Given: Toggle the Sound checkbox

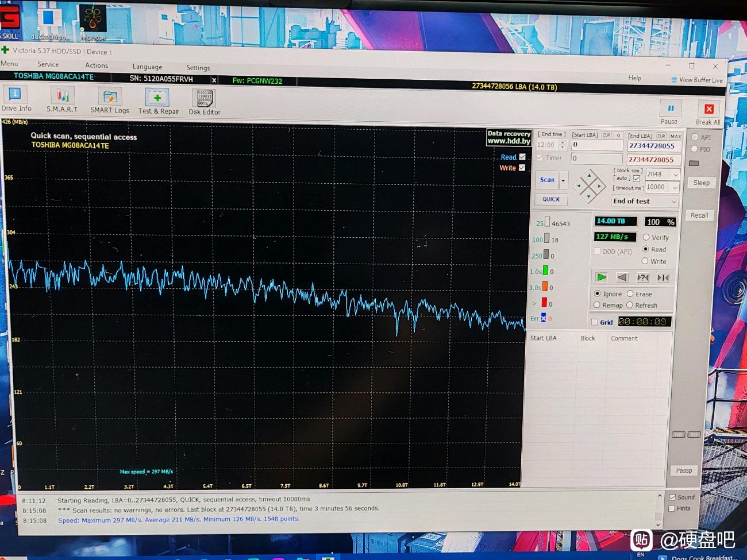Looking at the screenshot, I should click(x=672, y=497).
